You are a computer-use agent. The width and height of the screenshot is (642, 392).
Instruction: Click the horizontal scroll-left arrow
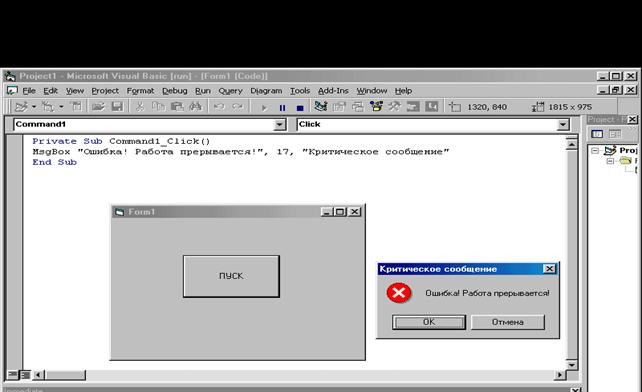coord(39,374)
